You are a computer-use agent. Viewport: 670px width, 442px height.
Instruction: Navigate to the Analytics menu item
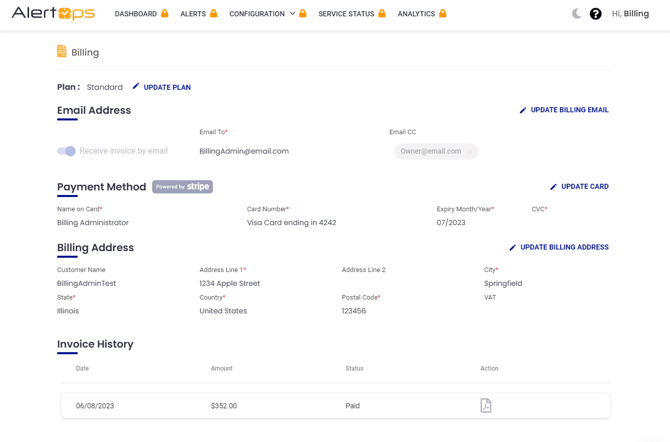pos(416,14)
